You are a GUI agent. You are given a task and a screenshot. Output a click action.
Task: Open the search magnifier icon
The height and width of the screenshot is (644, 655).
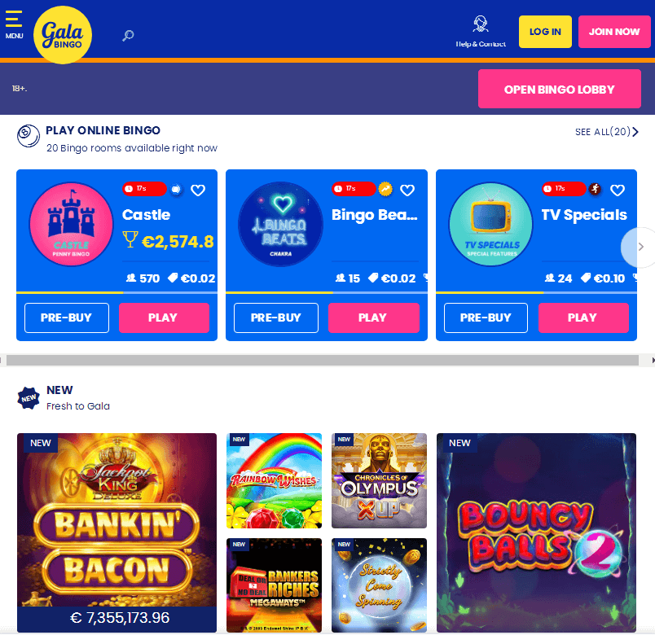click(128, 36)
